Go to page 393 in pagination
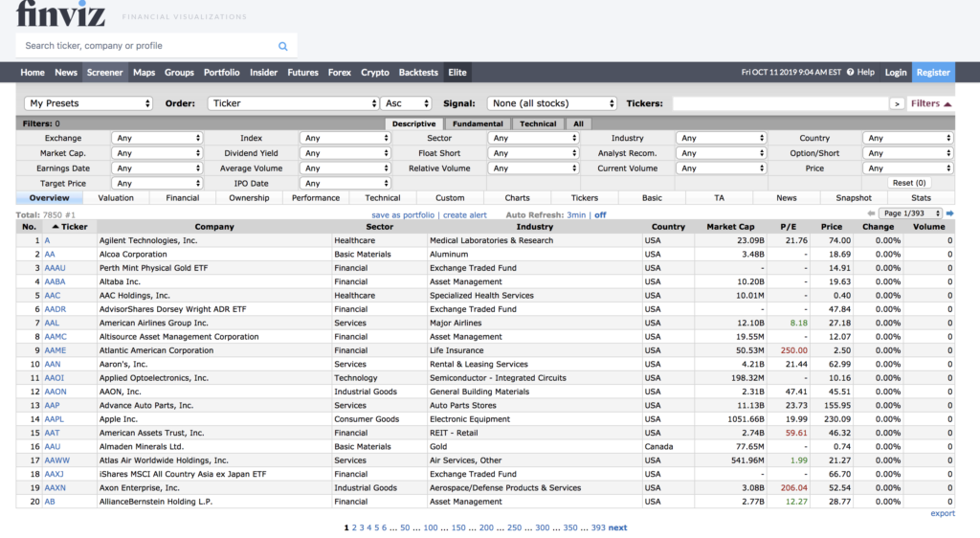Image resolution: width=980 pixels, height=538 pixels. pos(598,528)
